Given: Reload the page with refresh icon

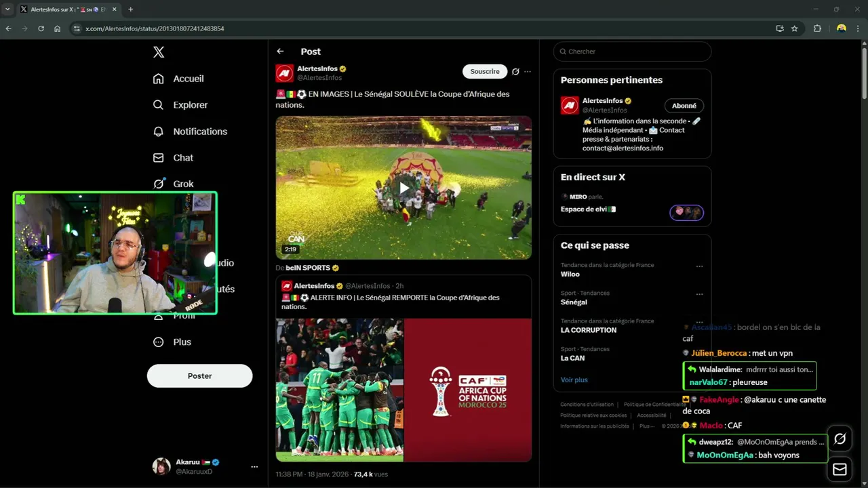Looking at the screenshot, I should click(x=41, y=28).
